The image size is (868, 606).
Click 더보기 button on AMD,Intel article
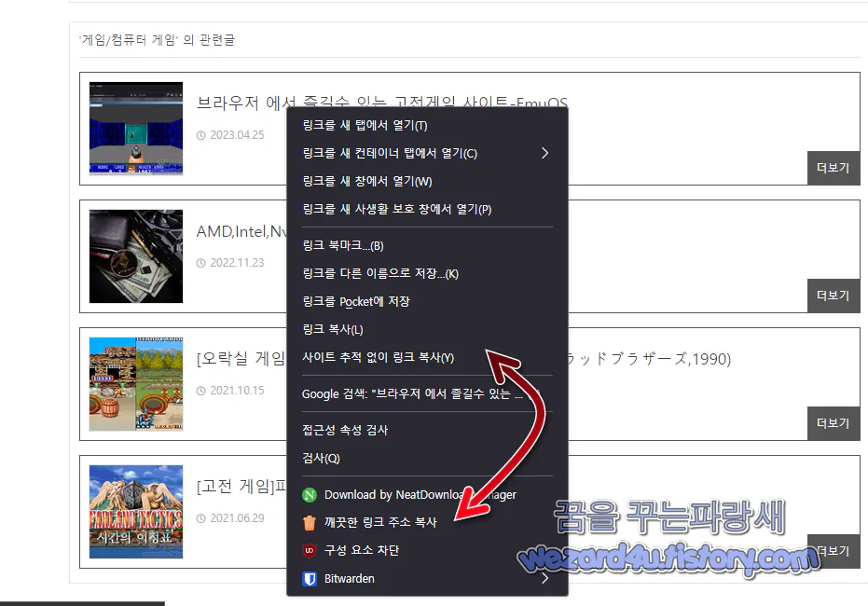[x=834, y=296]
